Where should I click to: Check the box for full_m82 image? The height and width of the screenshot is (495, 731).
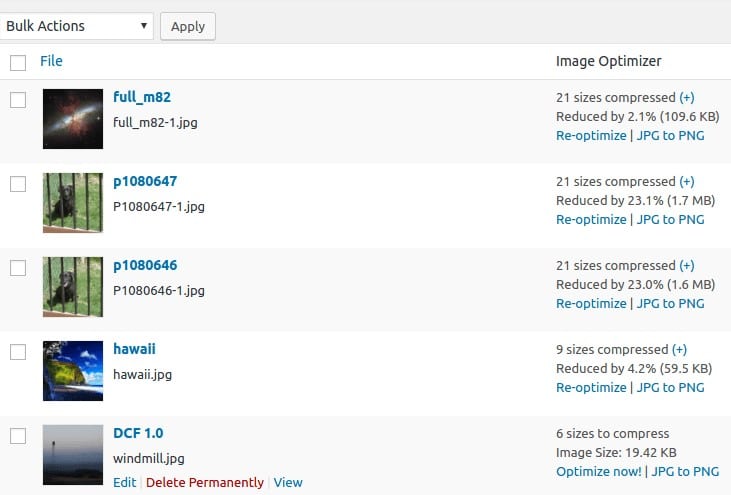pos(18,99)
